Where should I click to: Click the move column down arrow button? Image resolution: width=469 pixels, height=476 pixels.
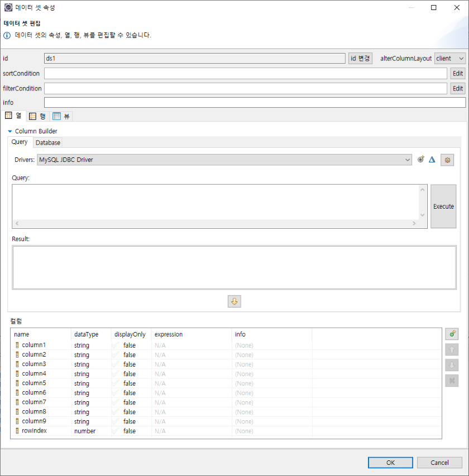click(x=452, y=366)
